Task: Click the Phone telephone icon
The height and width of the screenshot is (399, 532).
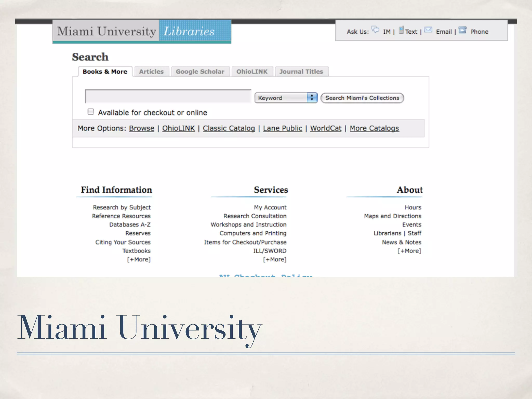Action: (x=462, y=30)
